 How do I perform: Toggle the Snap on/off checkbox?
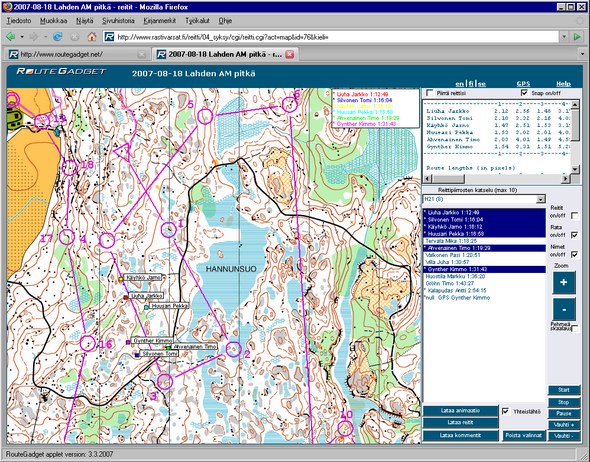pyautogui.click(x=524, y=93)
